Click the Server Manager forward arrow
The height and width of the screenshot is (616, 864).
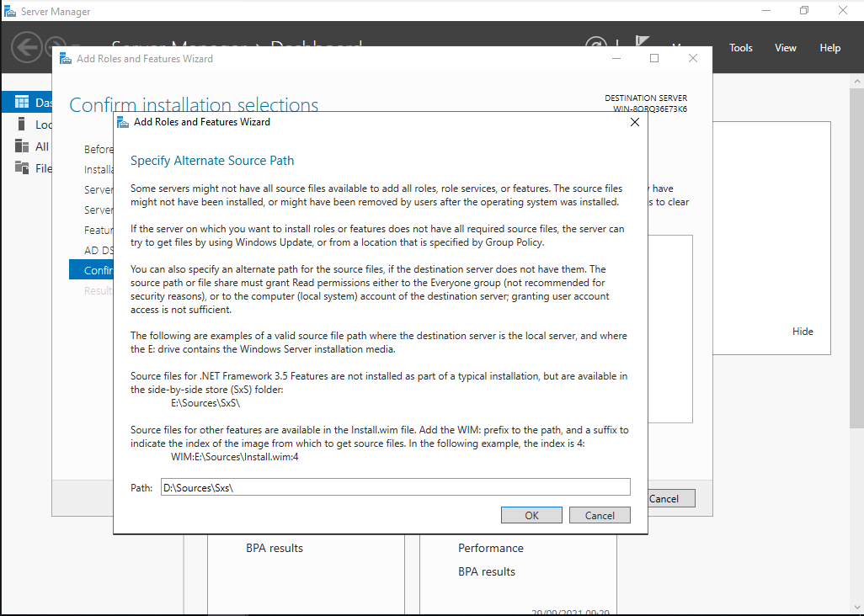pos(55,47)
